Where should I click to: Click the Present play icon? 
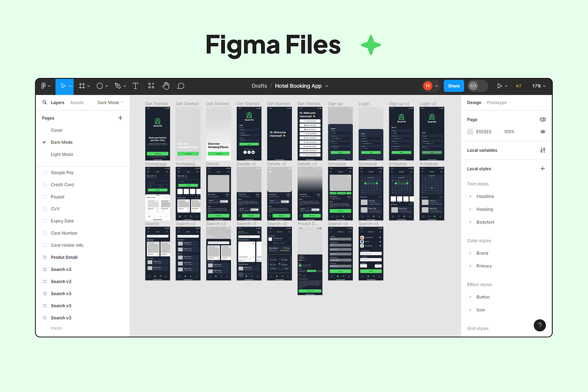click(x=500, y=86)
